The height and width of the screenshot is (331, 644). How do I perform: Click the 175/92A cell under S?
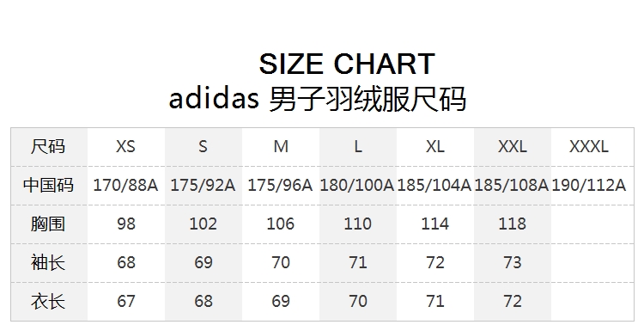point(203,185)
